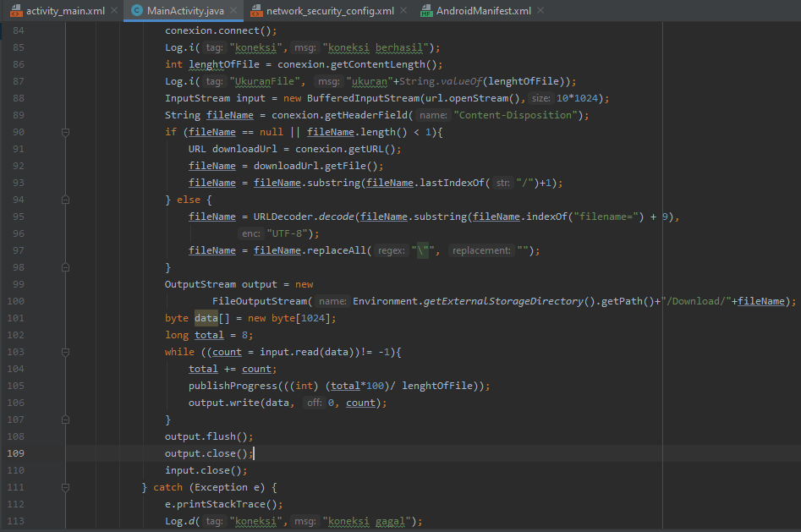Click byte[1024] on line 101
This screenshot has height=532, width=801.
click(x=301, y=318)
